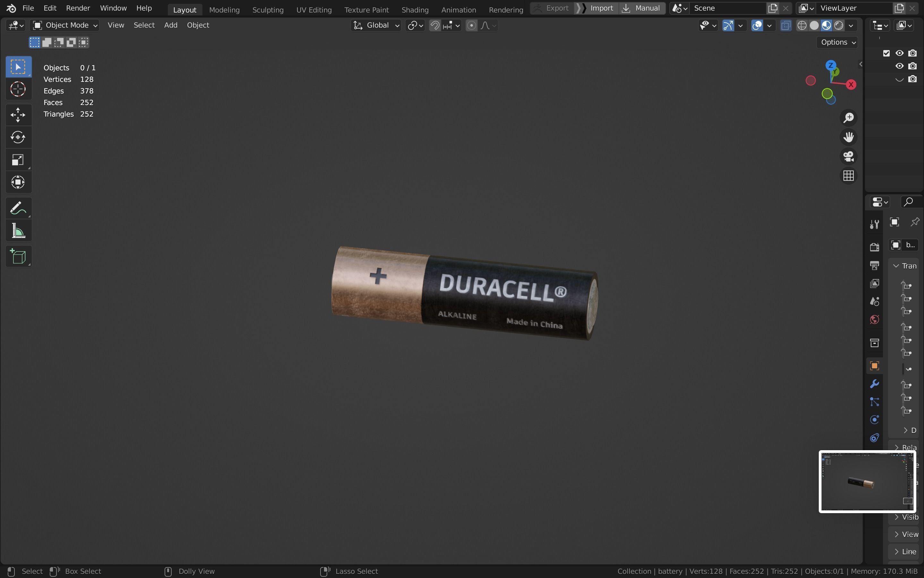Open overlays options dropdown arrow
This screenshot has width=924, height=578.
(x=769, y=25)
